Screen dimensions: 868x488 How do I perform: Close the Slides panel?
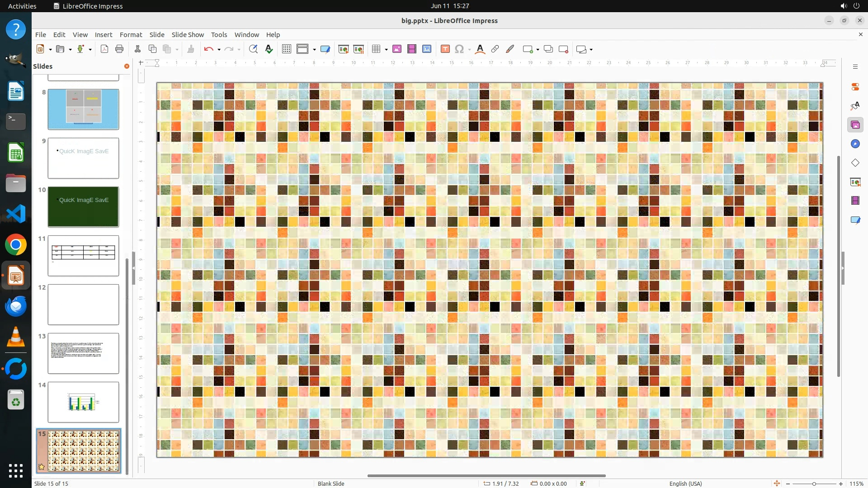[x=127, y=66]
